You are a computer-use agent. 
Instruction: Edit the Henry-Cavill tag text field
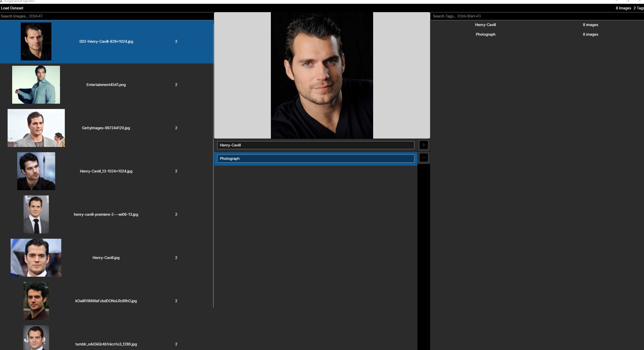[315, 145]
